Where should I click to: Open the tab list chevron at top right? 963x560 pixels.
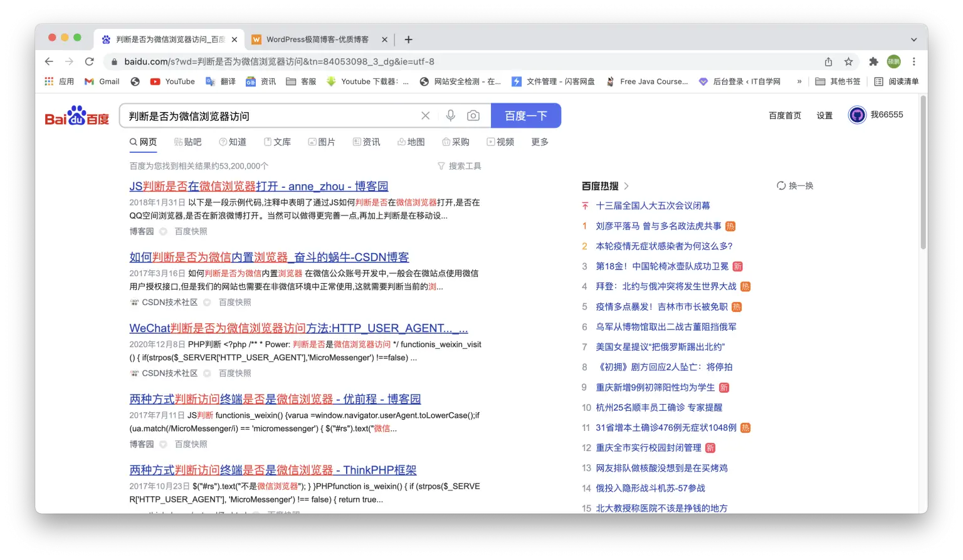point(914,39)
